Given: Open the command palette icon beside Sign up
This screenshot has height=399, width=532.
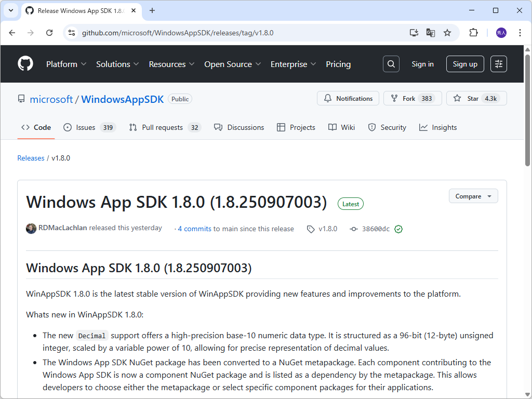Looking at the screenshot, I should point(498,64).
